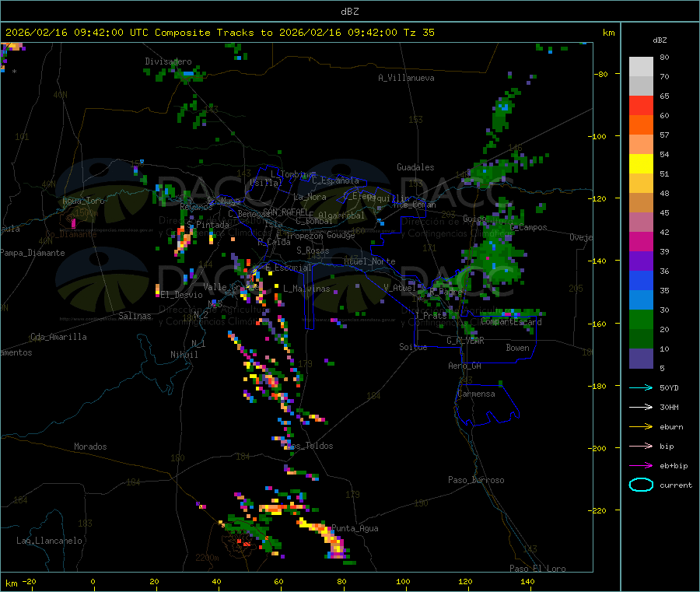
Task: Click the 'Guadales' map label
Action: pos(415,167)
